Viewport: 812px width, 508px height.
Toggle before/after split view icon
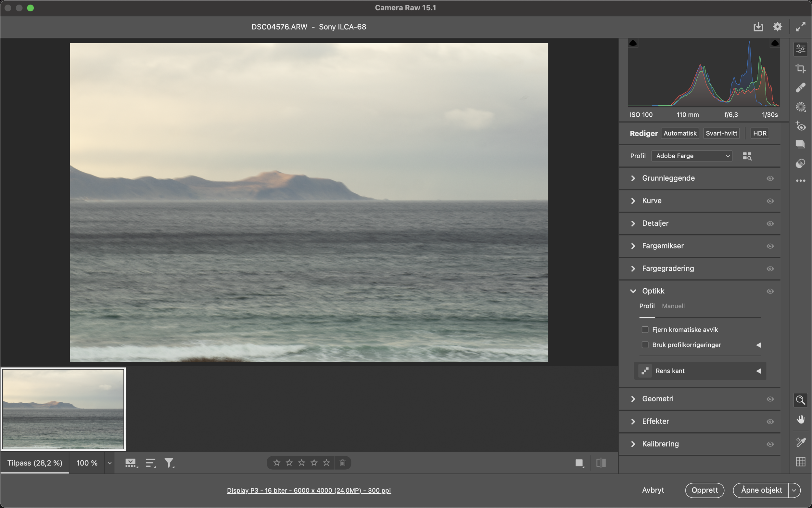(601, 463)
